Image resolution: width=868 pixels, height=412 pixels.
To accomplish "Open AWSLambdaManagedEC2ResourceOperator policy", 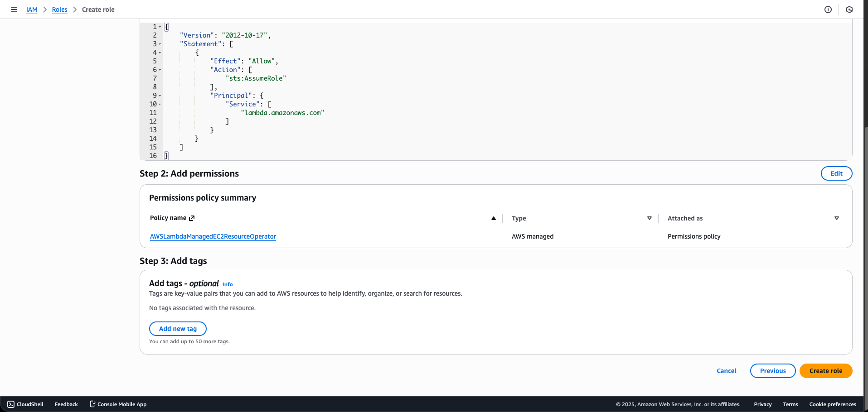I will (213, 236).
